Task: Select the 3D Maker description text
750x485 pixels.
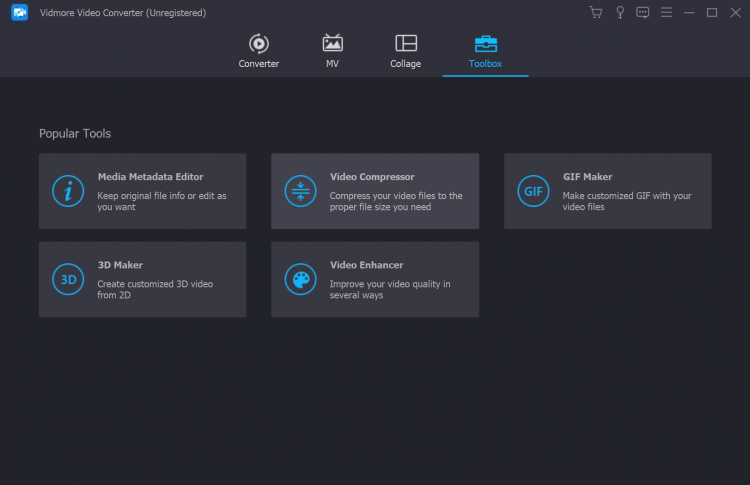Action: (155, 290)
